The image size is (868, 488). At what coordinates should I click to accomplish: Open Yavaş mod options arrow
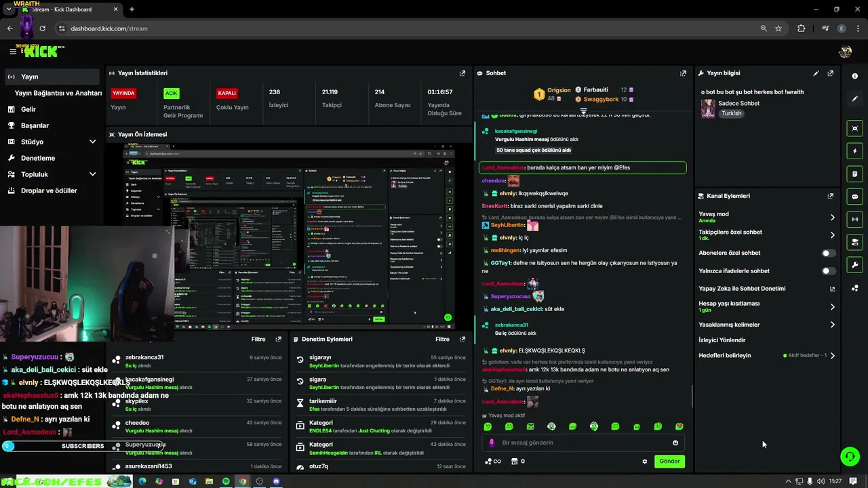(832, 218)
